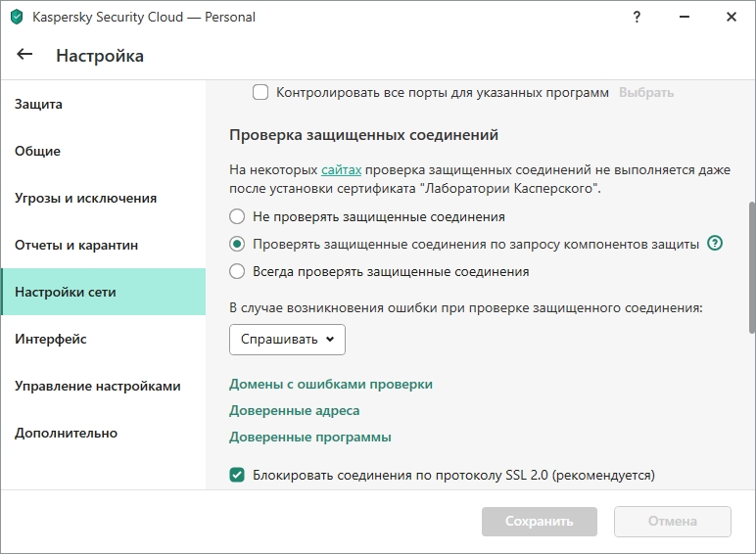Viewport: 756px width, 554px height.
Task: Switch to Интерфейс section
Action: 103,339
